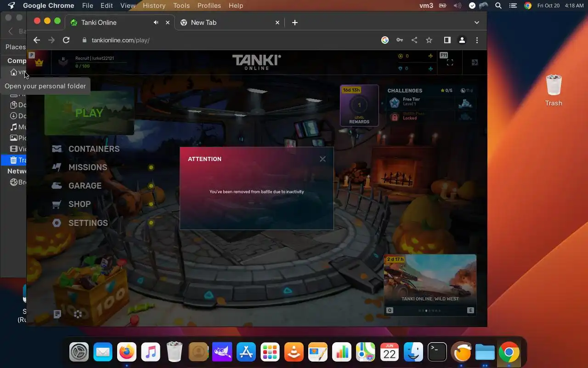Open the Profiles menu
Screen dimensions: 588x368
209,6
